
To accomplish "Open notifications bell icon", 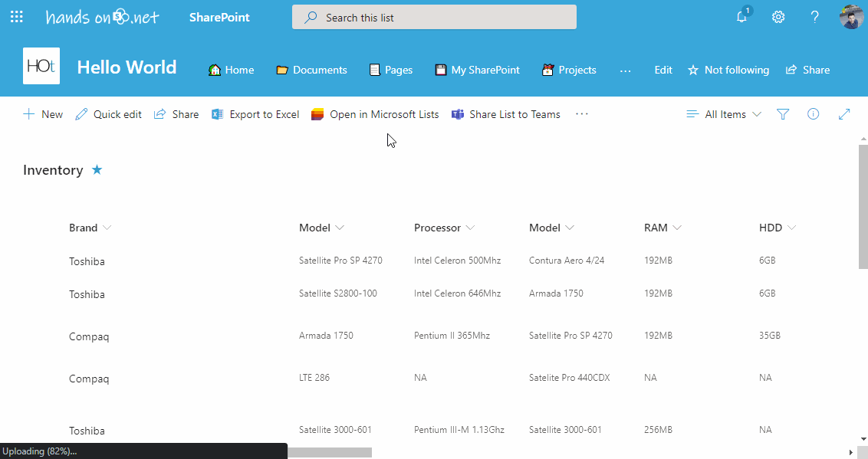I will point(741,17).
